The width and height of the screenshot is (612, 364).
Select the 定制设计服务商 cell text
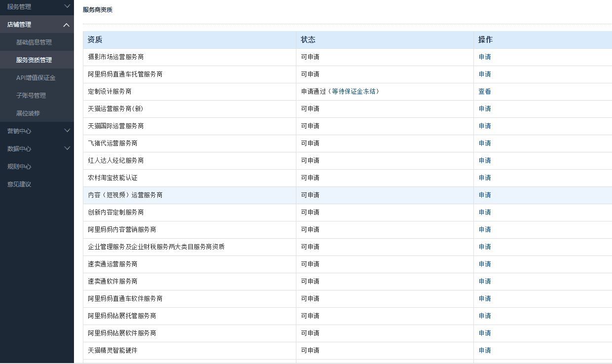click(x=109, y=92)
